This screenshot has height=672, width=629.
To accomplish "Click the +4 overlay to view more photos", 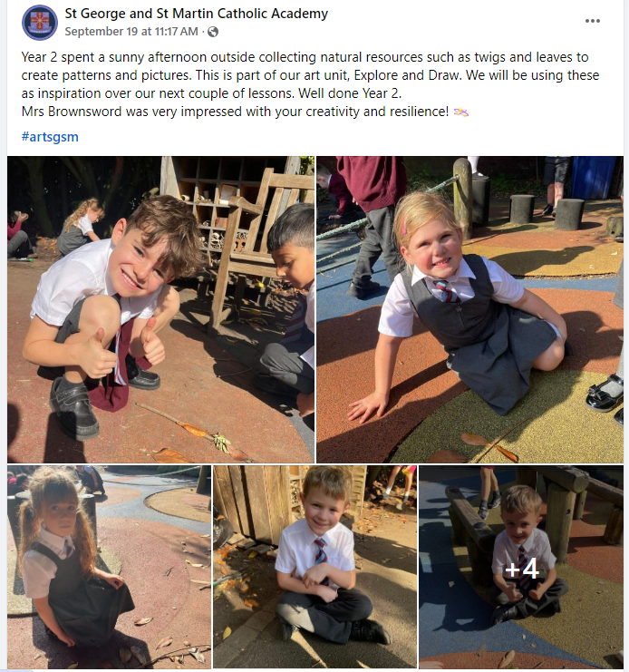I will 521,567.
